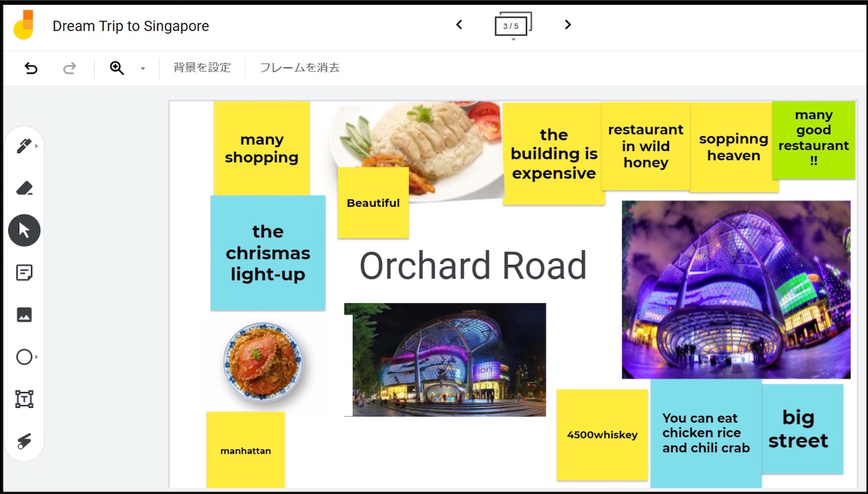Image resolution: width=868 pixels, height=494 pixels.
Task: Choose the Add image tool
Action: click(24, 315)
